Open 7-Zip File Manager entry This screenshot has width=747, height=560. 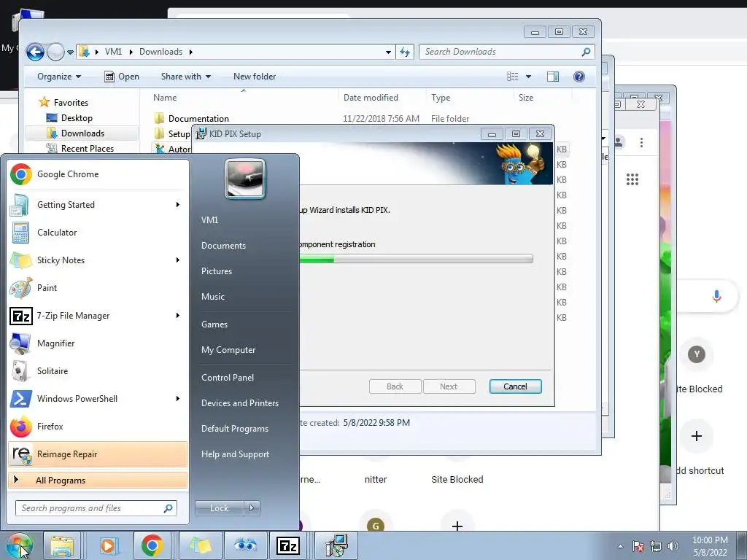pos(98,315)
